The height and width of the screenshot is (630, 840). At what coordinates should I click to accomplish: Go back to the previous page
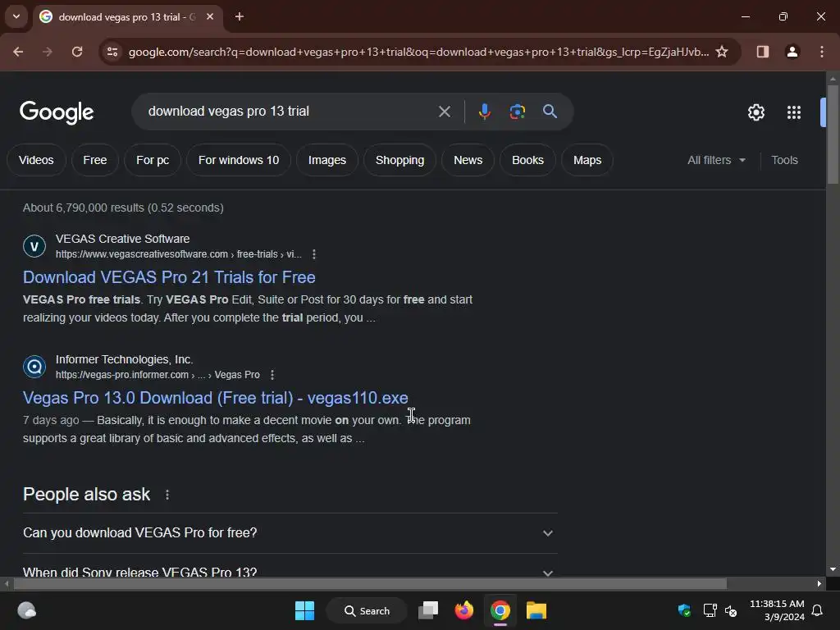click(x=18, y=52)
